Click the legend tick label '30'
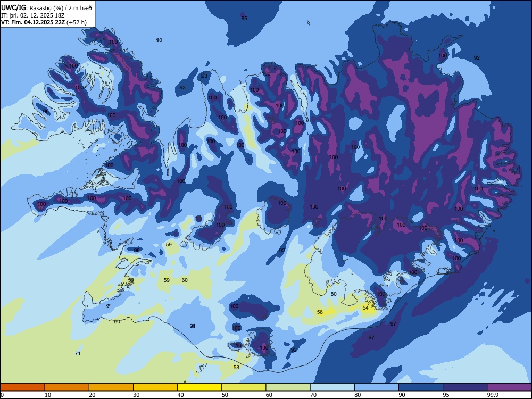 pos(136,395)
